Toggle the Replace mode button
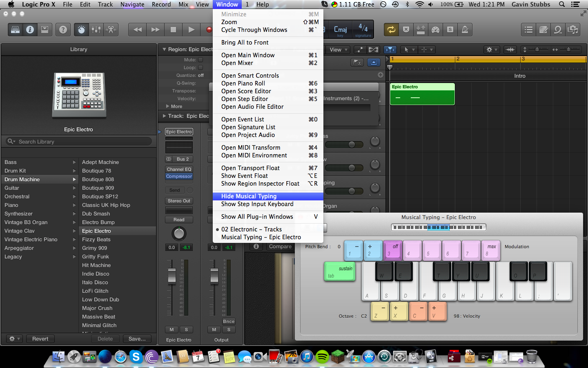The image size is (588, 368). click(x=406, y=29)
